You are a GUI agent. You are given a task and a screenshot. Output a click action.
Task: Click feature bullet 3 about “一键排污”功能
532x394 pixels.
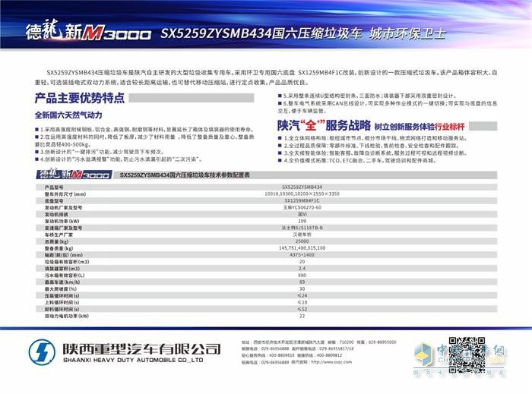pyautogui.click(x=100, y=152)
